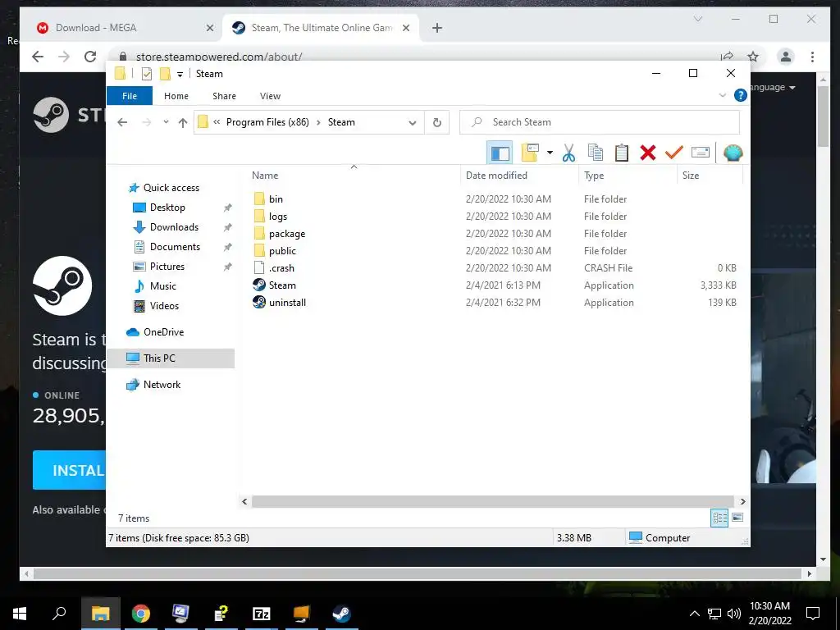
Task: Expand the ribbon with the chevron
Action: pos(722,95)
